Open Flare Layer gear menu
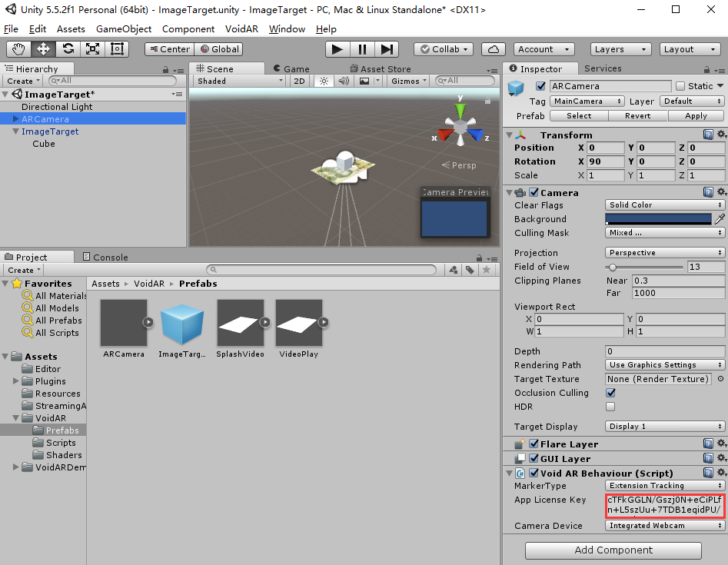The image size is (728, 565). pos(722,444)
